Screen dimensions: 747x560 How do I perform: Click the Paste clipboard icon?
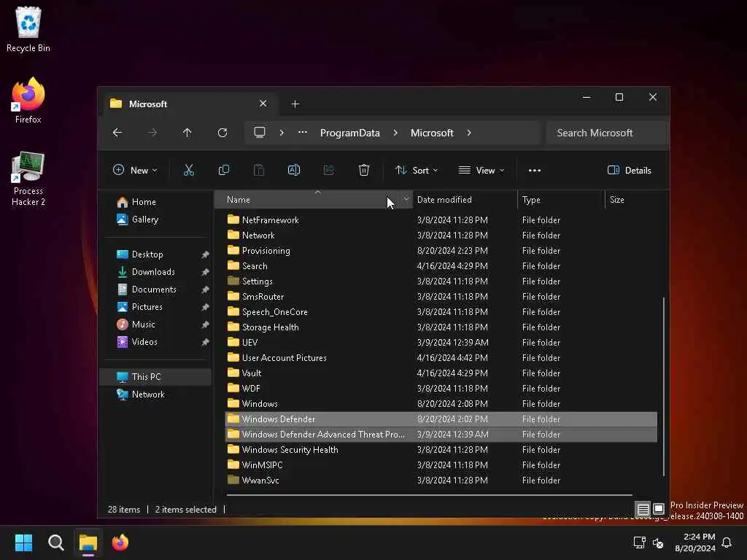(259, 170)
